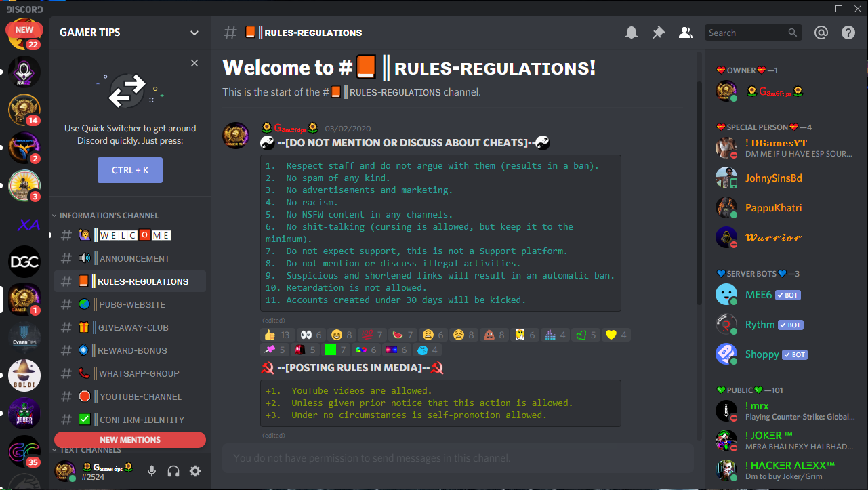Toggle the poop reaction with 8
Viewport: 868px width, 490px height.
[494, 335]
